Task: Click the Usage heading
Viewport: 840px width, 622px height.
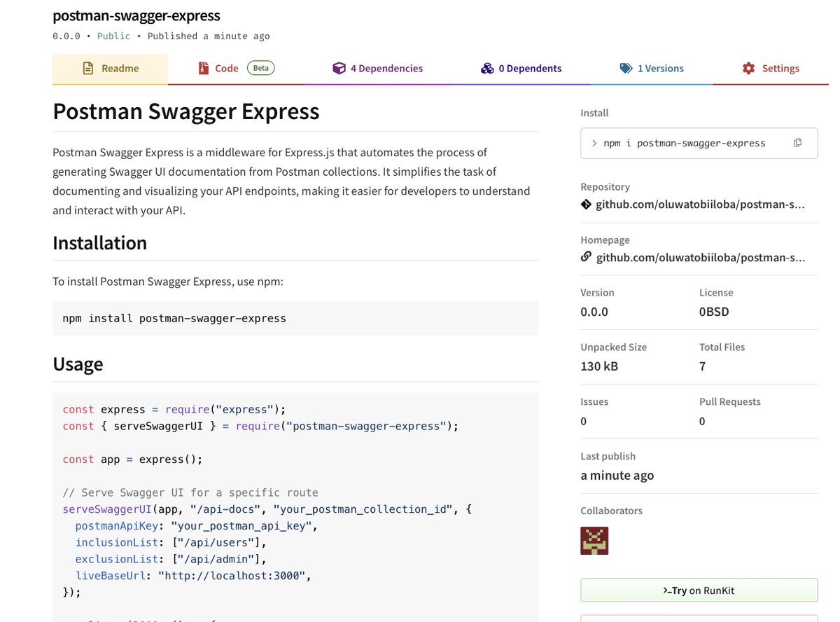Action: tap(78, 364)
